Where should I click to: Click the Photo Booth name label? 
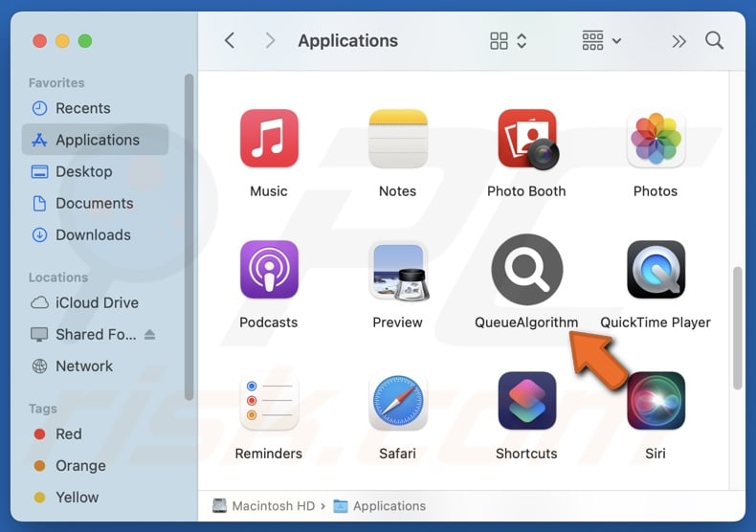(x=526, y=191)
